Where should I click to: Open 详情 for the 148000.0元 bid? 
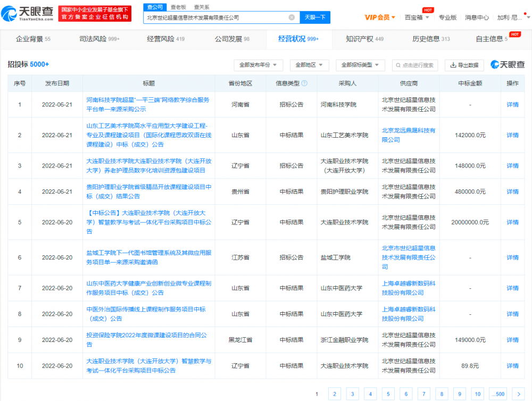click(x=512, y=165)
